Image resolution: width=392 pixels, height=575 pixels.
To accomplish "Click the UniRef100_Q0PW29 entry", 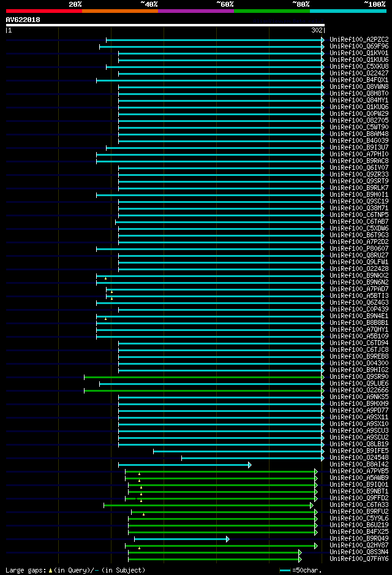I will (x=359, y=113).
